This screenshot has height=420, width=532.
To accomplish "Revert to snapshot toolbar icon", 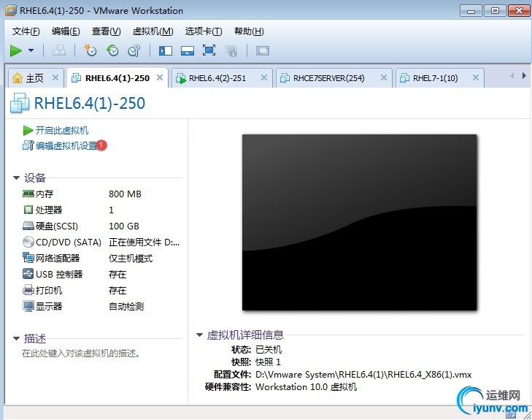I will (112, 50).
